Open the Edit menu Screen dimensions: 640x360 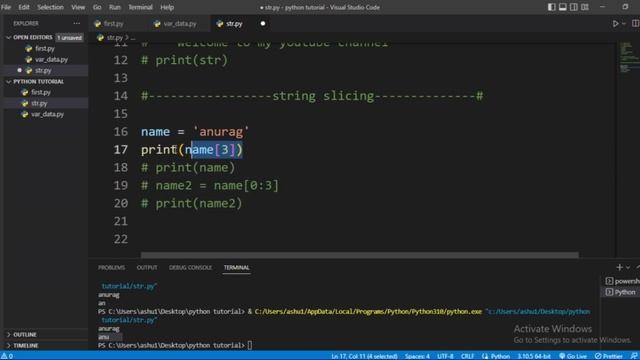click(24, 7)
